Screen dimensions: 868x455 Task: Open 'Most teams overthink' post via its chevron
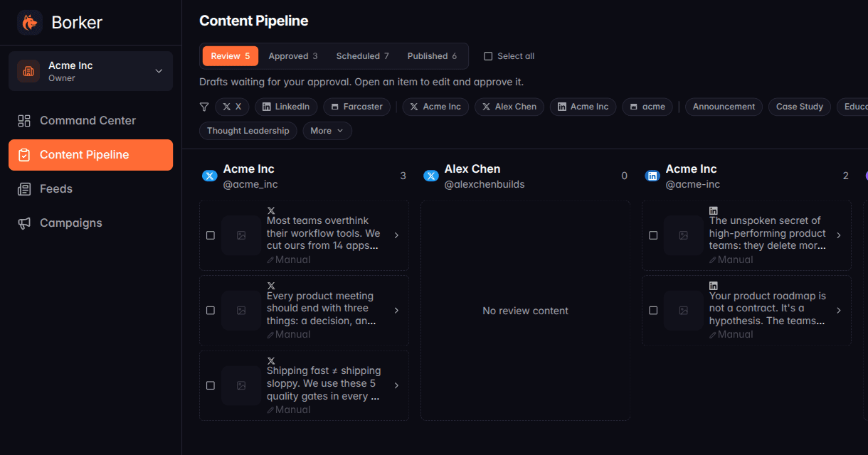tap(396, 235)
